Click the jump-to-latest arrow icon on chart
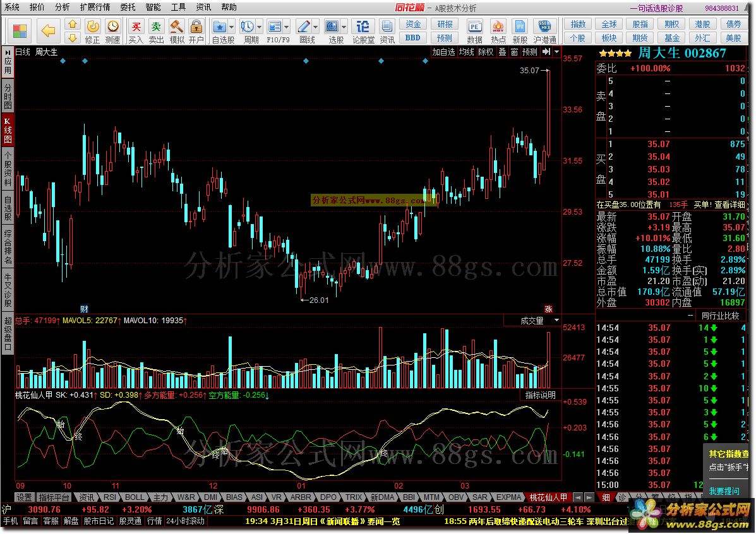Image resolution: width=756 pixels, height=534 pixels. (x=546, y=52)
